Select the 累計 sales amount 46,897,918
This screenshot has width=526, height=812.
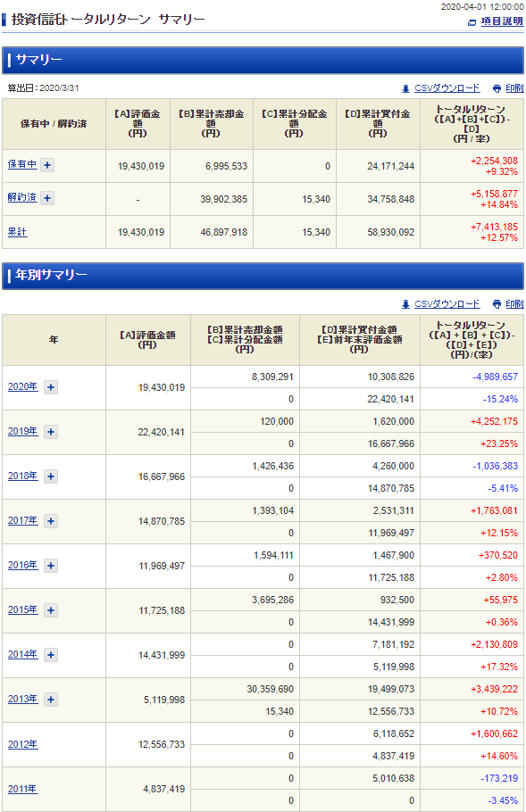pos(224,233)
